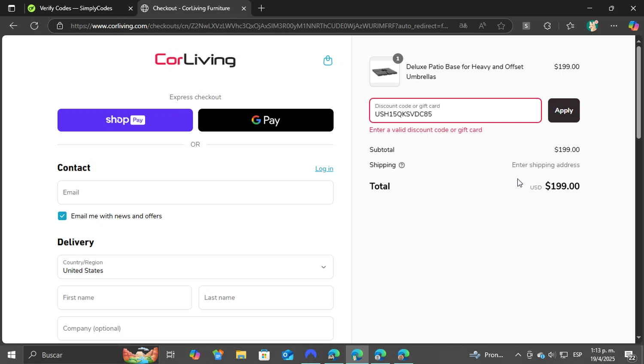
Task: View site information lock icon
Action: [x=60, y=26]
